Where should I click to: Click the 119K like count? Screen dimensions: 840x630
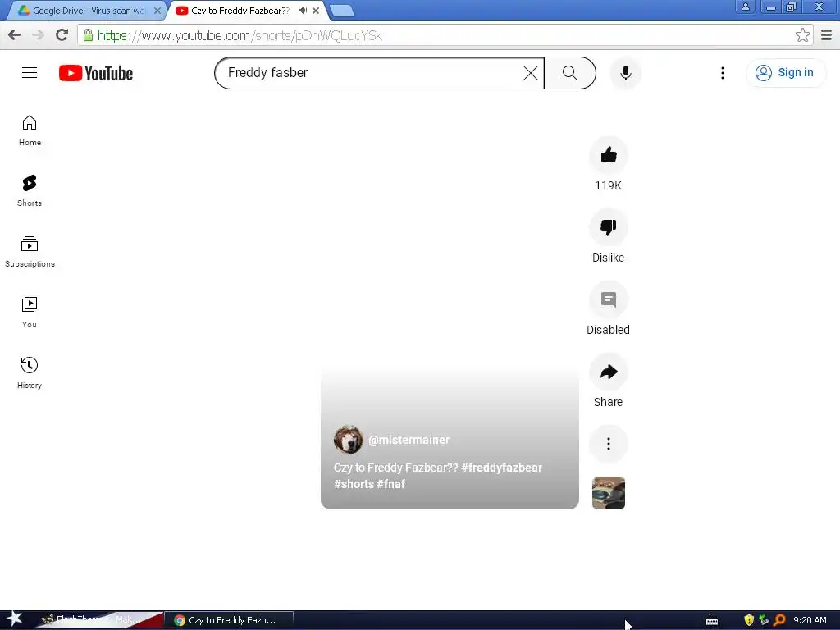click(609, 185)
